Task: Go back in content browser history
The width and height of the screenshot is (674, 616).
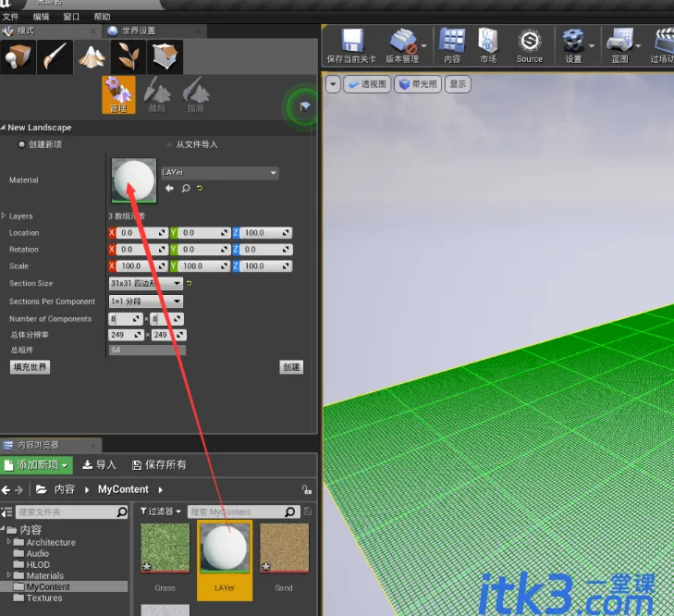Action: pyautogui.click(x=6, y=489)
